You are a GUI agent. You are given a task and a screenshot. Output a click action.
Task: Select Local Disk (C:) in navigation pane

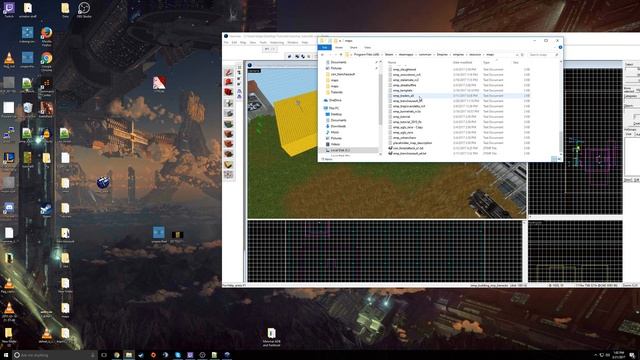click(x=340, y=150)
